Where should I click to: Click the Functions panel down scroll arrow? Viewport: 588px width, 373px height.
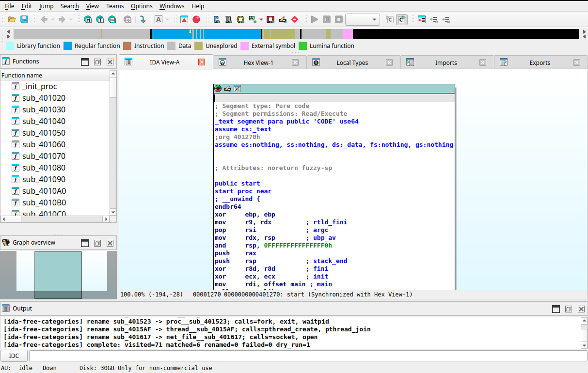point(113,212)
